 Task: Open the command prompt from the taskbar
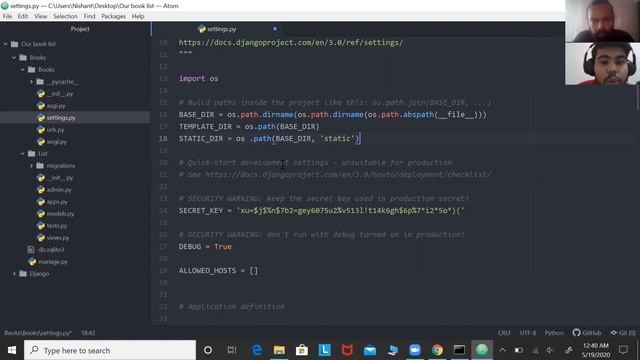click(459, 350)
